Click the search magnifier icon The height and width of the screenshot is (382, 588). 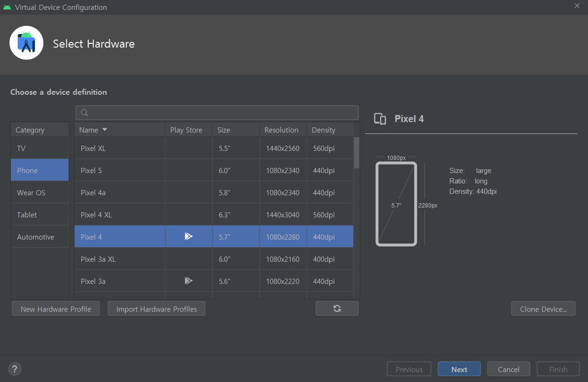point(84,112)
